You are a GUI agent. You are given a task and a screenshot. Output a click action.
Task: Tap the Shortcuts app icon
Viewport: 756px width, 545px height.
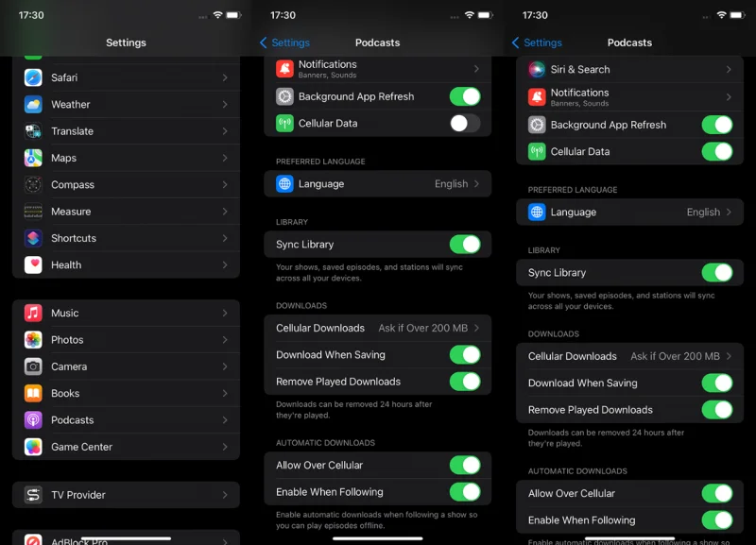pyautogui.click(x=33, y=238)
